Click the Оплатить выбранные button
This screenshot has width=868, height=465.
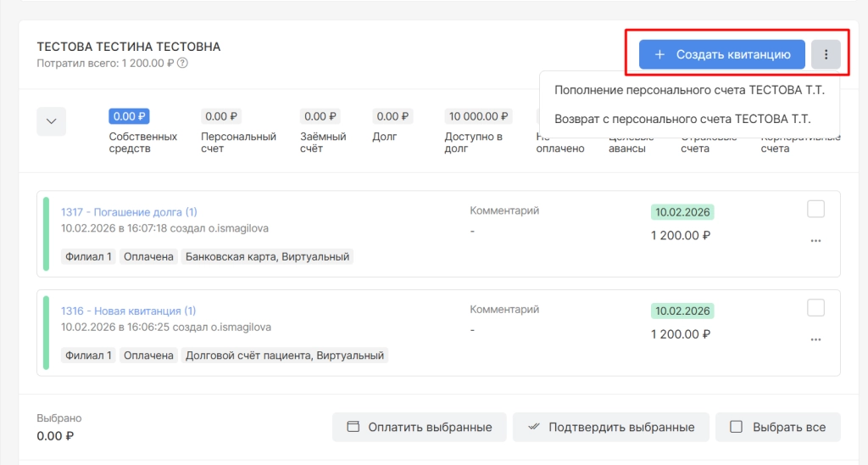point(419,428)
